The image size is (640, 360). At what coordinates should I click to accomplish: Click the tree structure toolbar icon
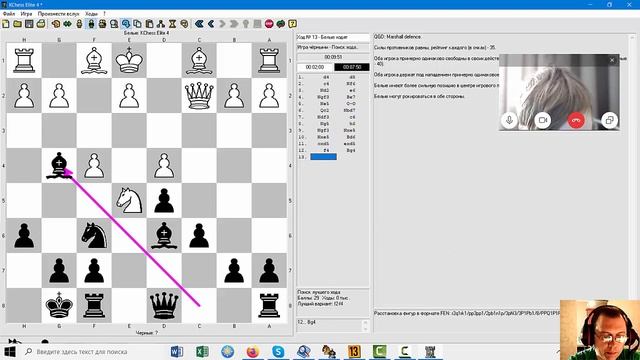tap(161, 24)
